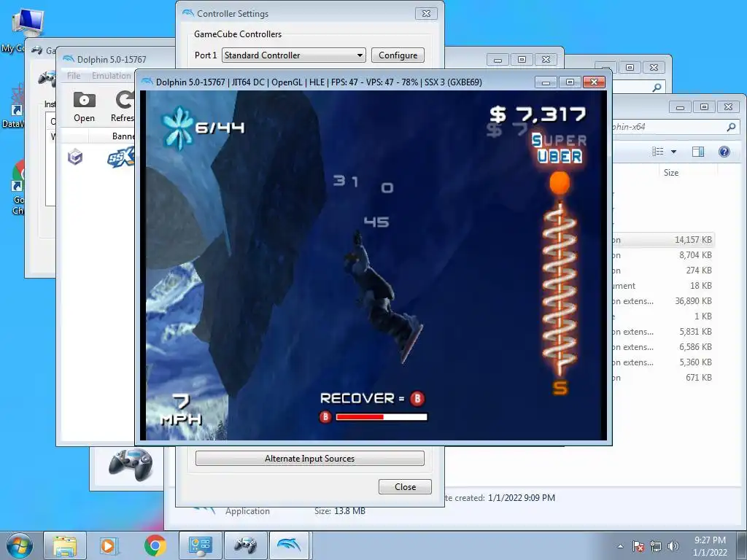Screen dimensions: 747x560
Task: Select the file row sized 14,157 KB
Action: (x=663, y=240)
